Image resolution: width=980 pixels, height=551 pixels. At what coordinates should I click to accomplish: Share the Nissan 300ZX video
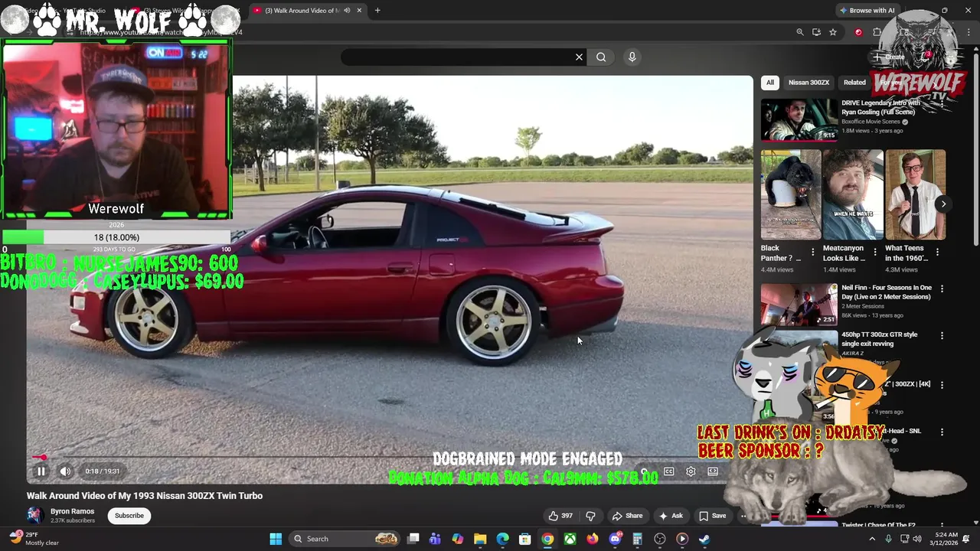click(627, 516)
